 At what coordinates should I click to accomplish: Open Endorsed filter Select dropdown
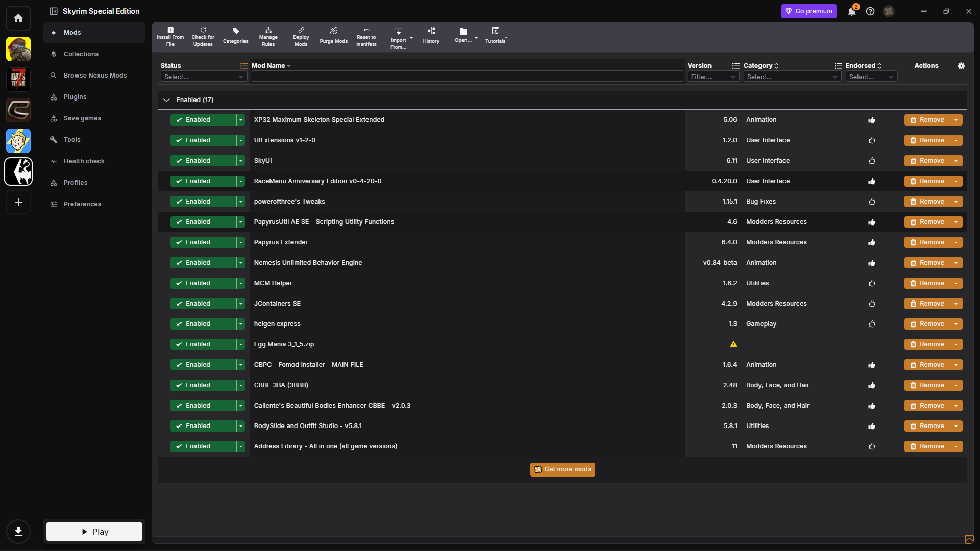pyautogui.click(x=871, y=77)
